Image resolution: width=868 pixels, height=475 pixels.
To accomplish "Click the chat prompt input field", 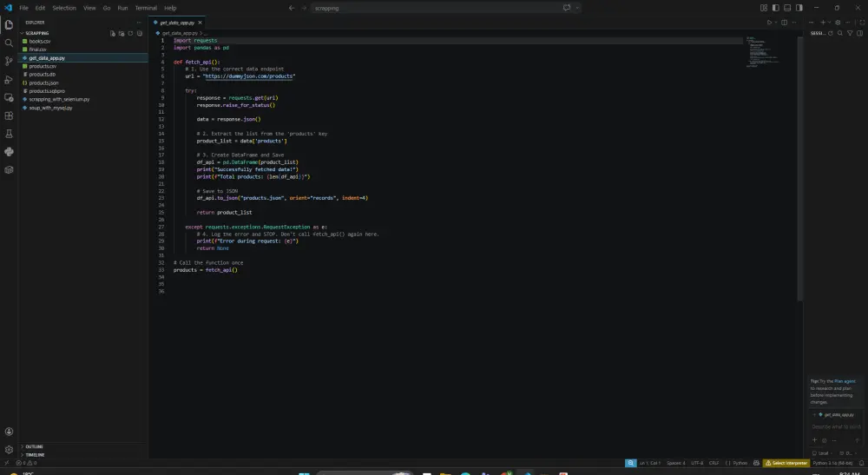I will coord(836,427).
